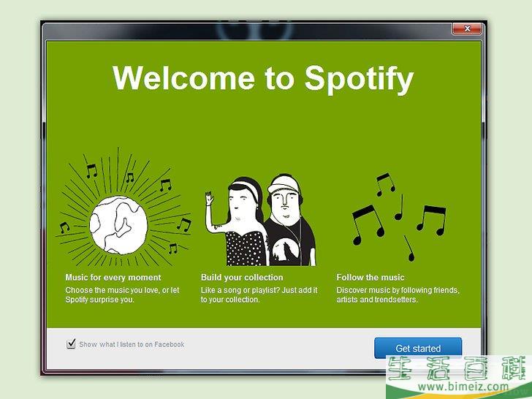This screenshot has width=532, height=399.
Task: Uncheck Show what I listen to on Facebook
Action: tap(71, 344)
